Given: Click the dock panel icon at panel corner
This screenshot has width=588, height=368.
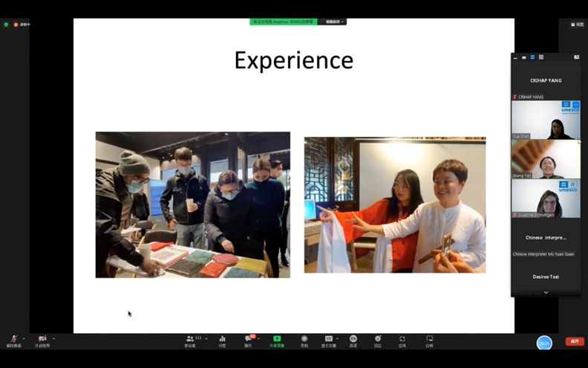Looking at the screenshot, I should tap(577, 57).
